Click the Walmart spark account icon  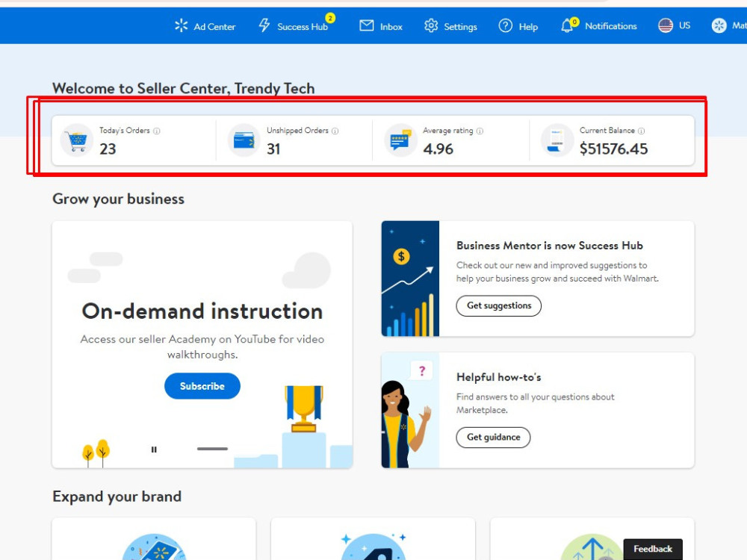(x=719, y=25)
